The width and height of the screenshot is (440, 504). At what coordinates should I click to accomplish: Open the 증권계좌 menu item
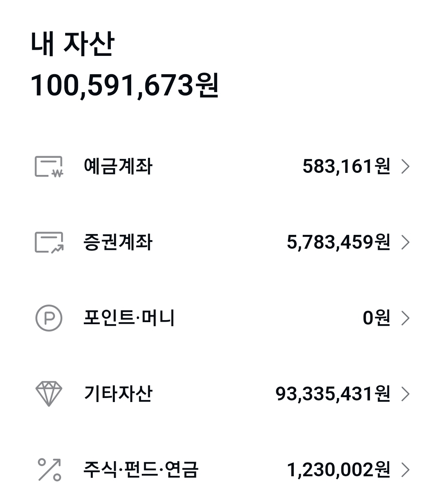pyautogui.click(x=118, y=242)
